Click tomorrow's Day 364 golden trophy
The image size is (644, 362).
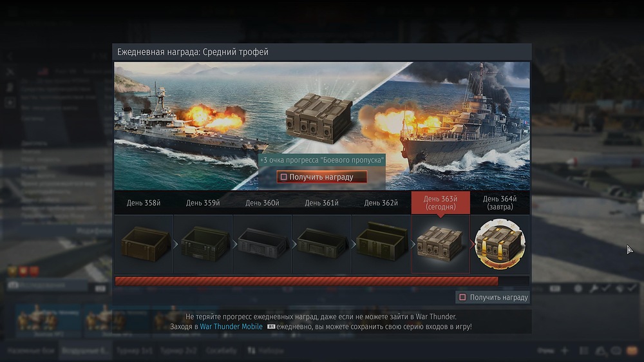(500, 244)
